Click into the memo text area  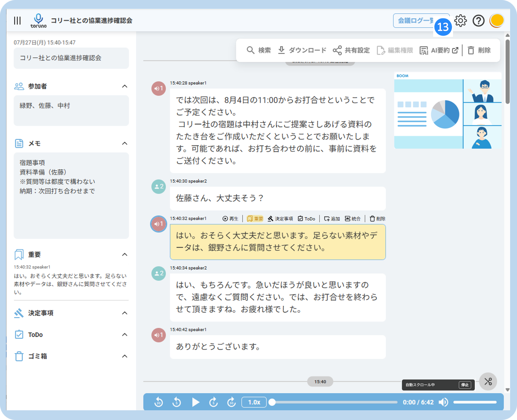pyautogui.click(x=71, y=196)
